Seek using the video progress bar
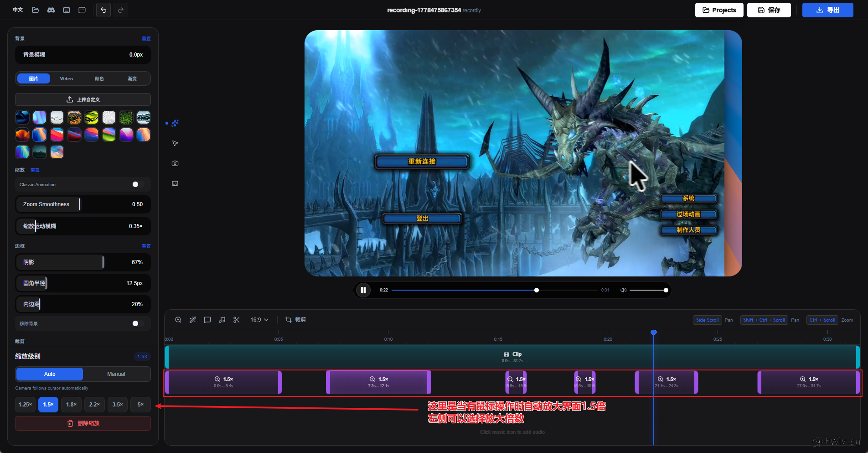The image size is (868, 453). pos(495,290)
